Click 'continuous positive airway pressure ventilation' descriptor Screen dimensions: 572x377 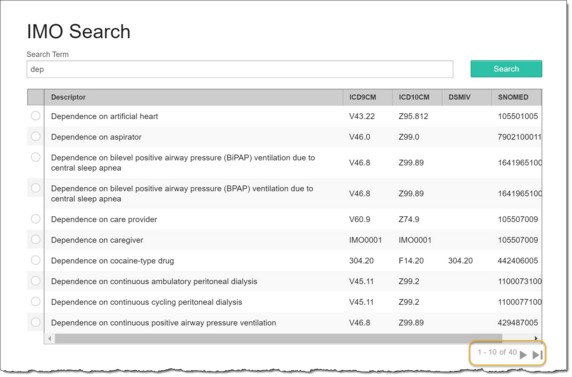(x=163, y=323)
